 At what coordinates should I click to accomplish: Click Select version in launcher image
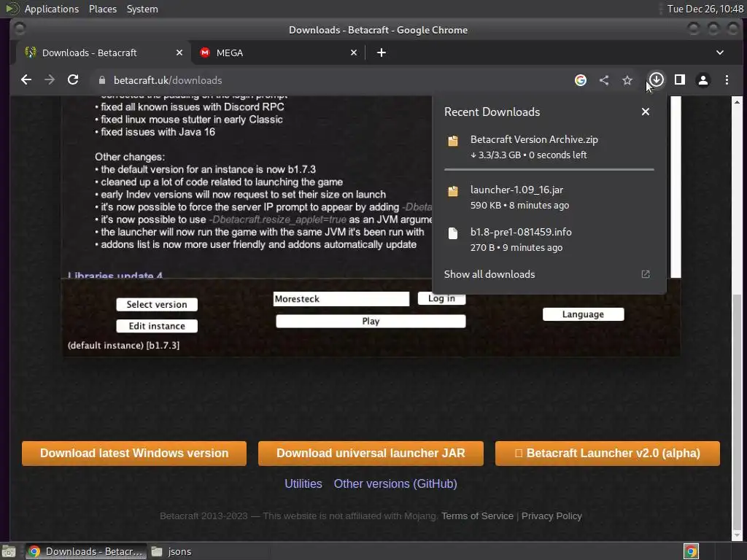(157, 305)
